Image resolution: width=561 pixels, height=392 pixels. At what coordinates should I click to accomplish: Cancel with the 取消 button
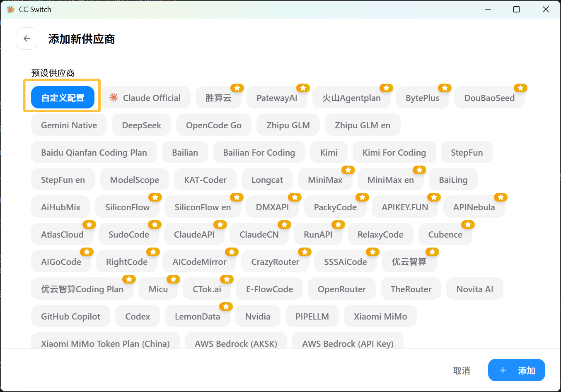pyautogui.click(x=461, y=370)
